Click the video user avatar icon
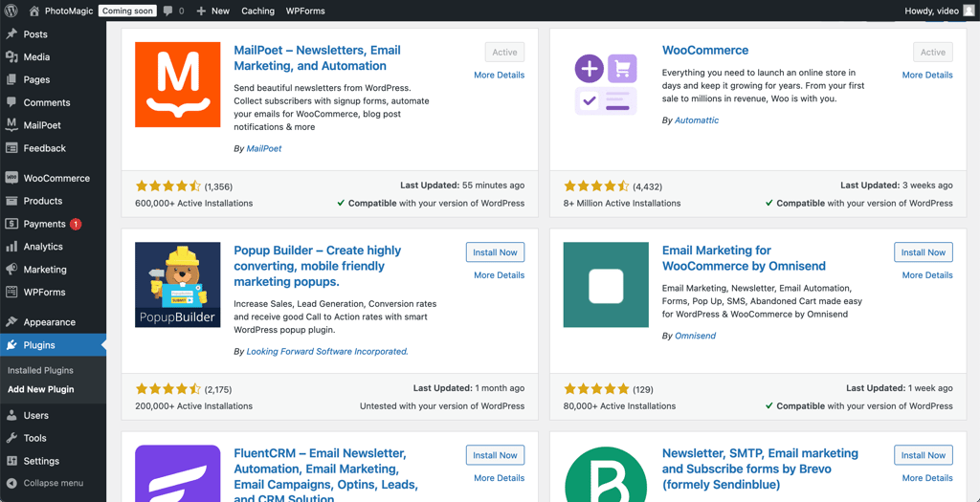Screen dimensions: 980x502 (969, 11)
